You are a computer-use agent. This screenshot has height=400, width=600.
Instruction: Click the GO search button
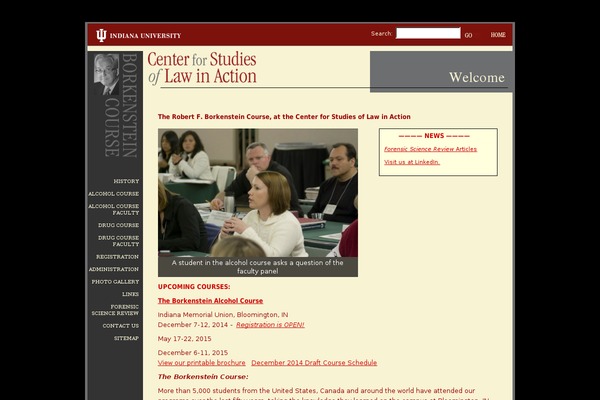[468, 35]
